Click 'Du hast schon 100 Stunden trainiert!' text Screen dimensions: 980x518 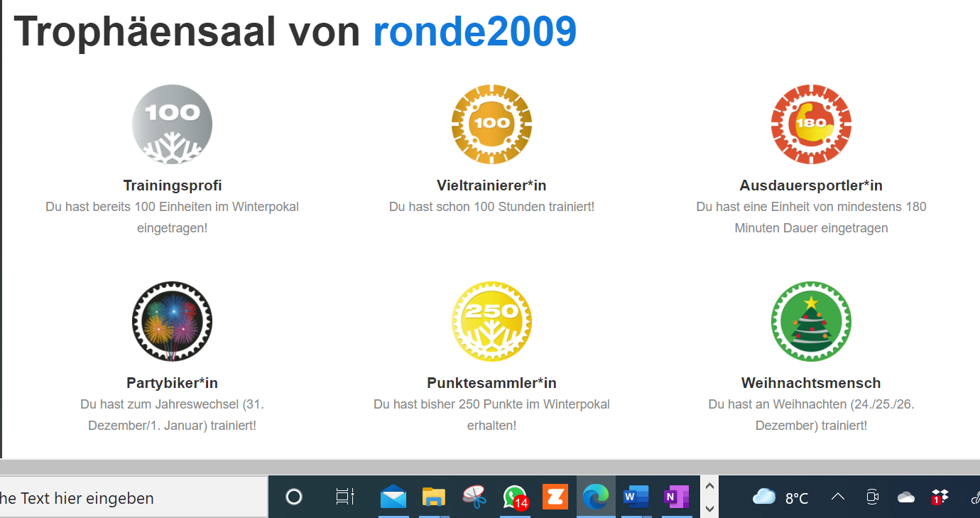pyautogui.click(x=491, y=207)
